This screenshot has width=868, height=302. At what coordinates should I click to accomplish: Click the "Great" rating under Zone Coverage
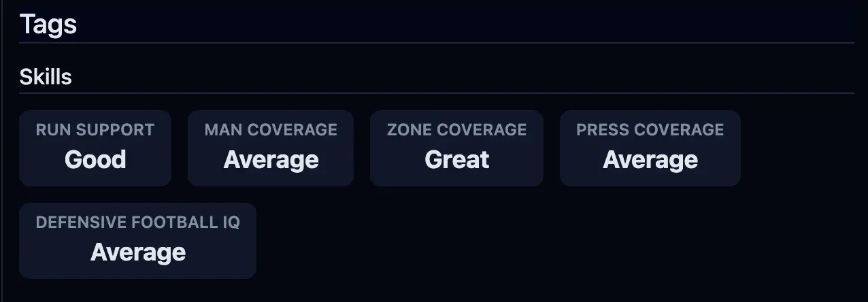click(x=457, y=160)
